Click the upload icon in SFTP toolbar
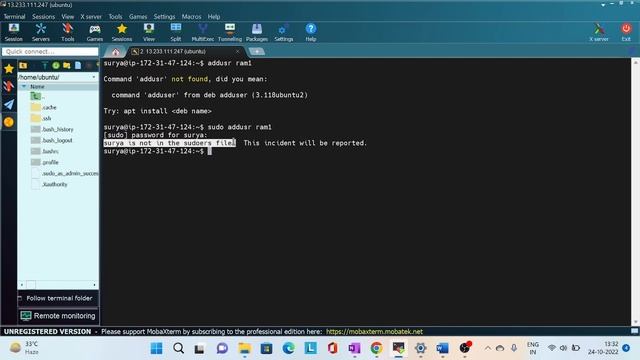 click(45, 65)
